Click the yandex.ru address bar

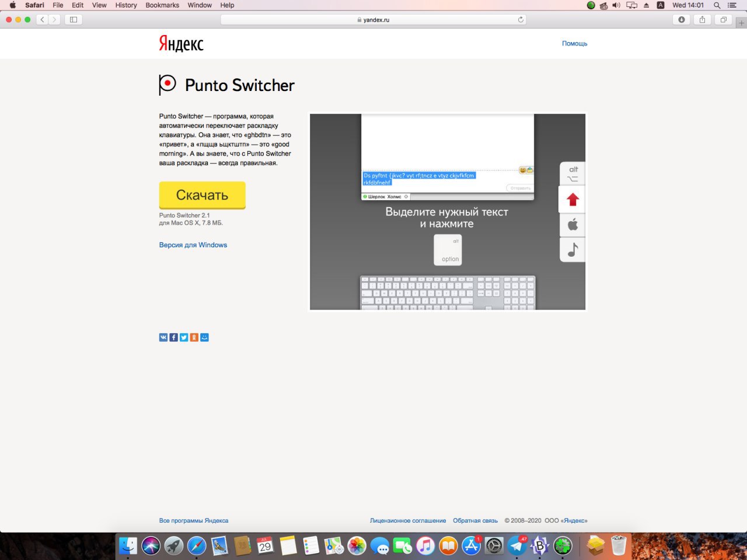coord(373,19)
